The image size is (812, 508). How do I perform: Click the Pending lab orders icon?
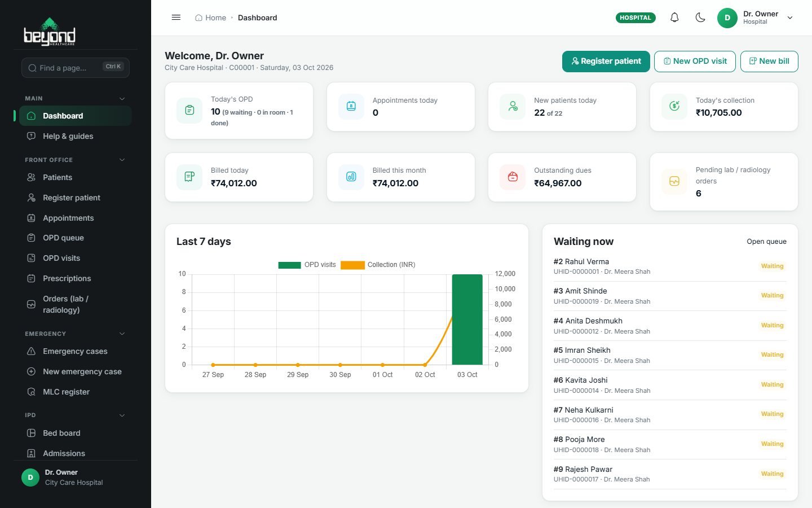[674, 181]
